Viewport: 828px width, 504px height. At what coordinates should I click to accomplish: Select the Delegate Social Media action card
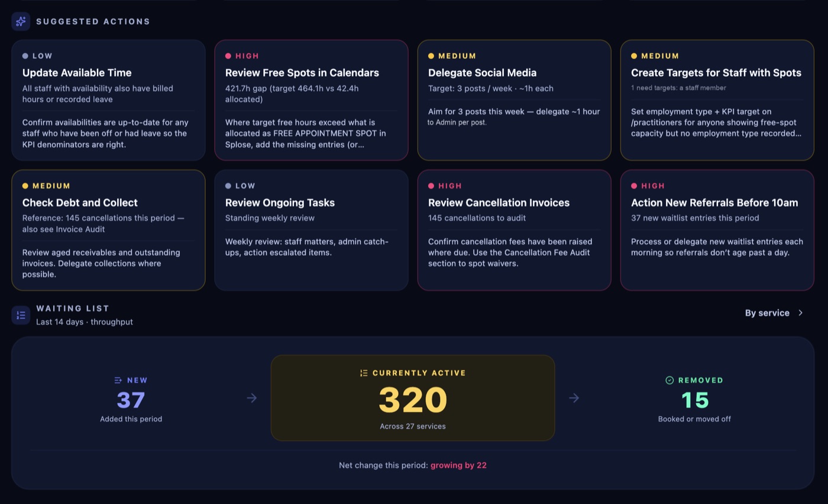click(514, 100)
